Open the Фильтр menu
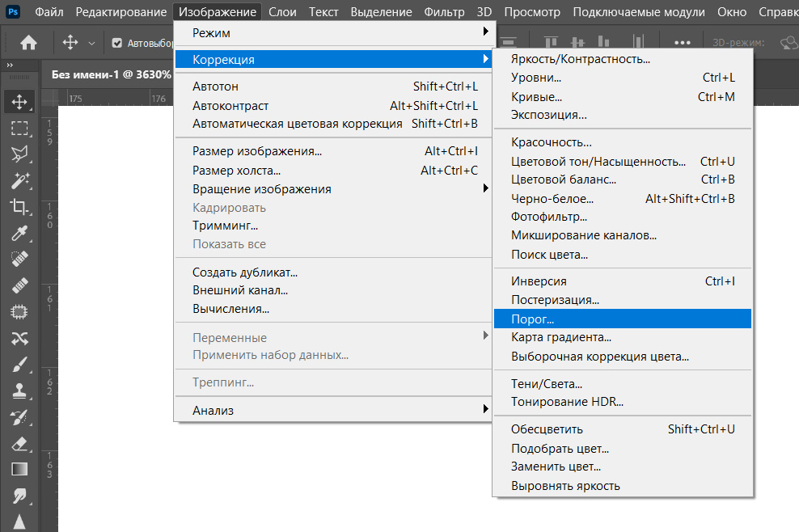 tap(444, 12)
